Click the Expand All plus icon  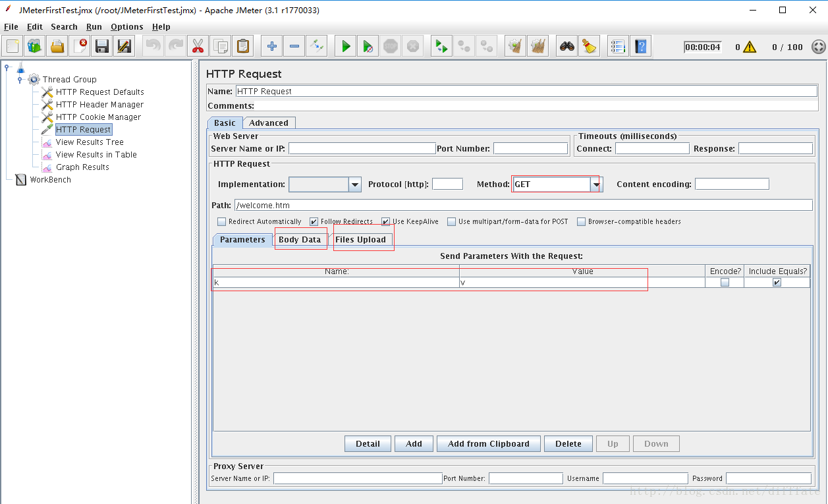coord(272,46)
